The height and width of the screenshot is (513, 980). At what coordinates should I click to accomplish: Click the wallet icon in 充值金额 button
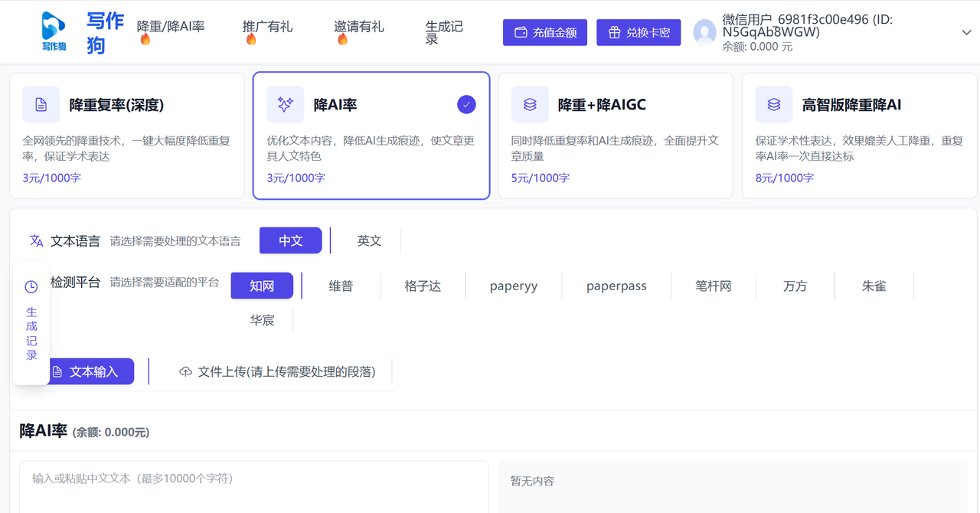521,33
